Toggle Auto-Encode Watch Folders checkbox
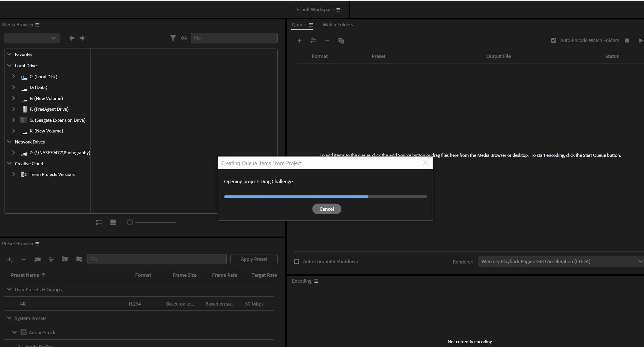Image resolution: width=644 pixels, height=347 pixels. point(554,40)
